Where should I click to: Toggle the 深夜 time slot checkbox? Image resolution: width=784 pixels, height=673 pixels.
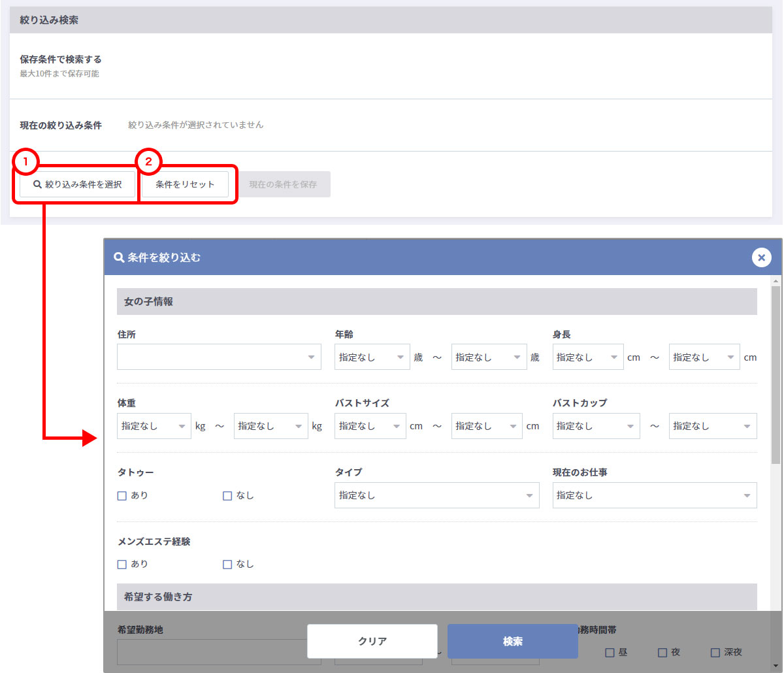pyautogui.click(x=715, y=652)
